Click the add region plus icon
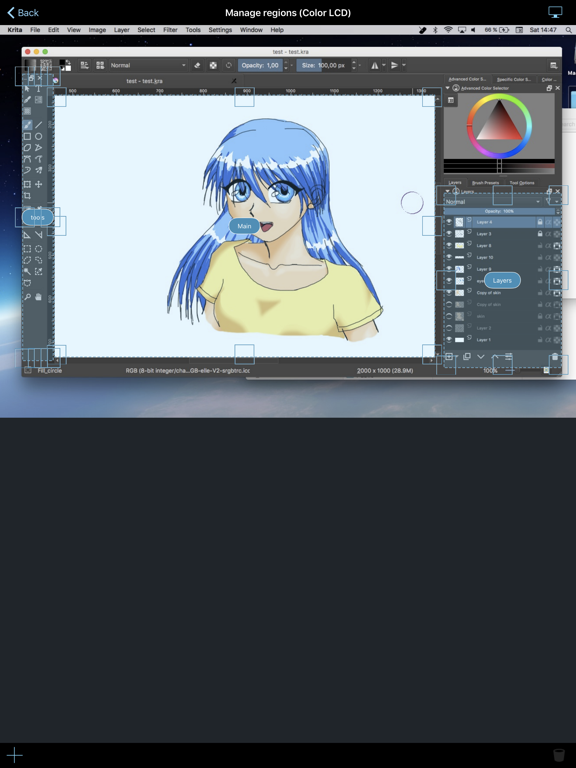The image size is (576, 768). (15, 755)
